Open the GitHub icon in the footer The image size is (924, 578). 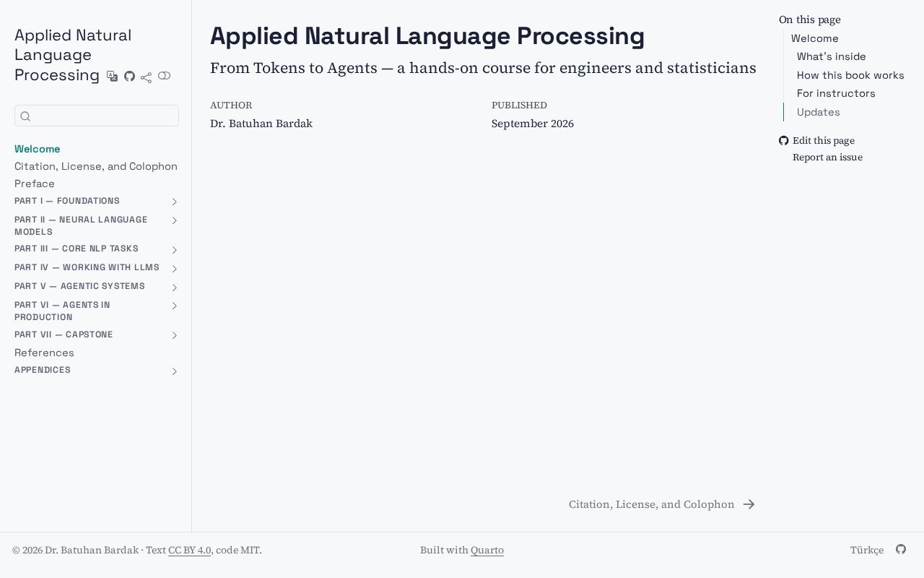tap(901, 549)
